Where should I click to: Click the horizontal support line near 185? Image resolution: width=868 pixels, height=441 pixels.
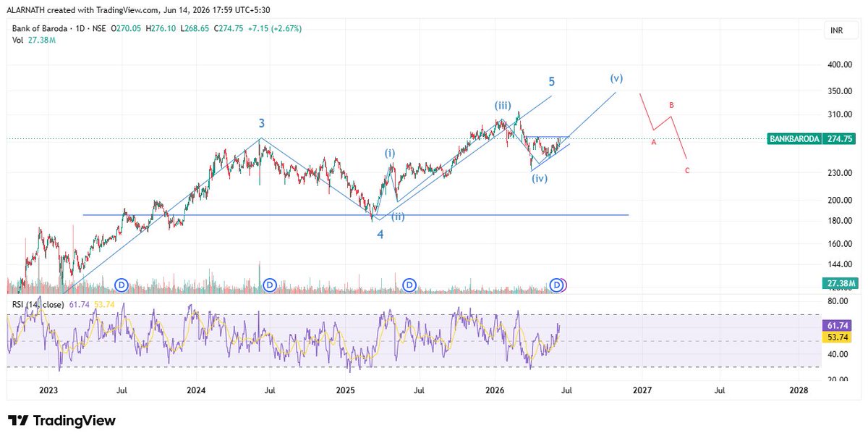point(356,215)
